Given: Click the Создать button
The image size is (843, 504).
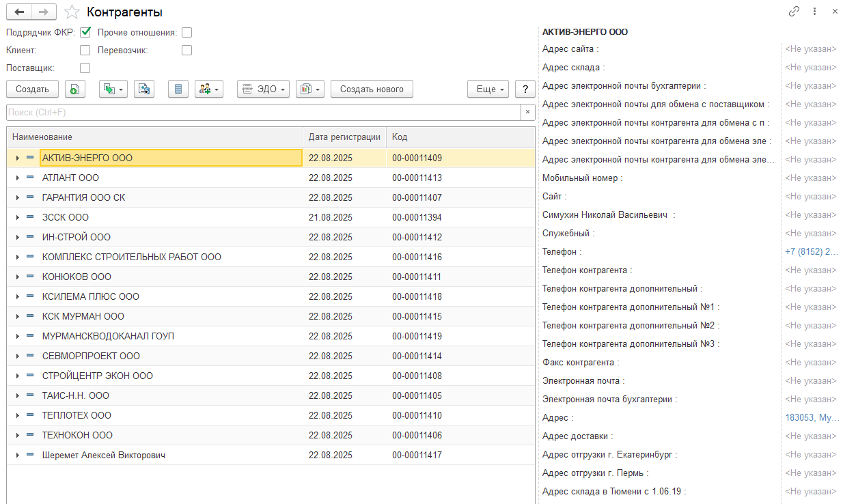Looking at the screenshot, I should point(32,89).
